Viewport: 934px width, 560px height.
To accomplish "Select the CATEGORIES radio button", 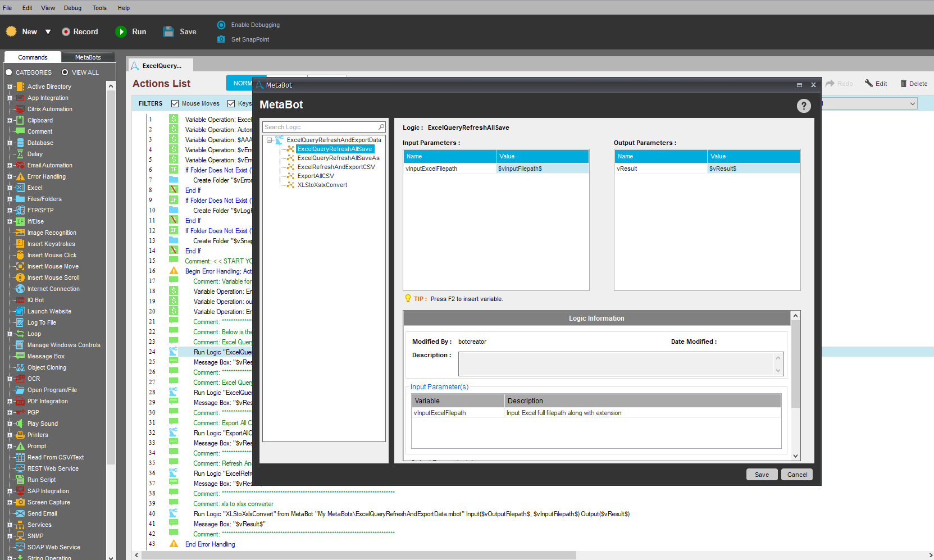I will click(9, 72).
